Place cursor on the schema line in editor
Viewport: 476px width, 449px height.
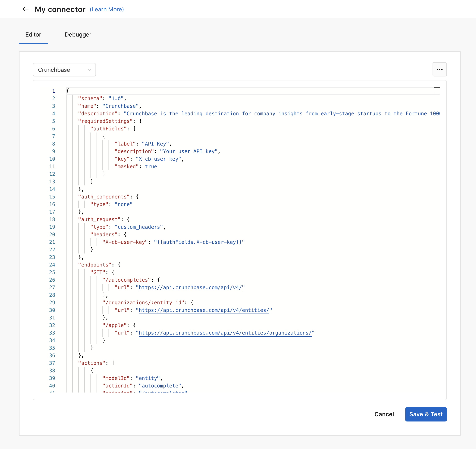point(90,98)
